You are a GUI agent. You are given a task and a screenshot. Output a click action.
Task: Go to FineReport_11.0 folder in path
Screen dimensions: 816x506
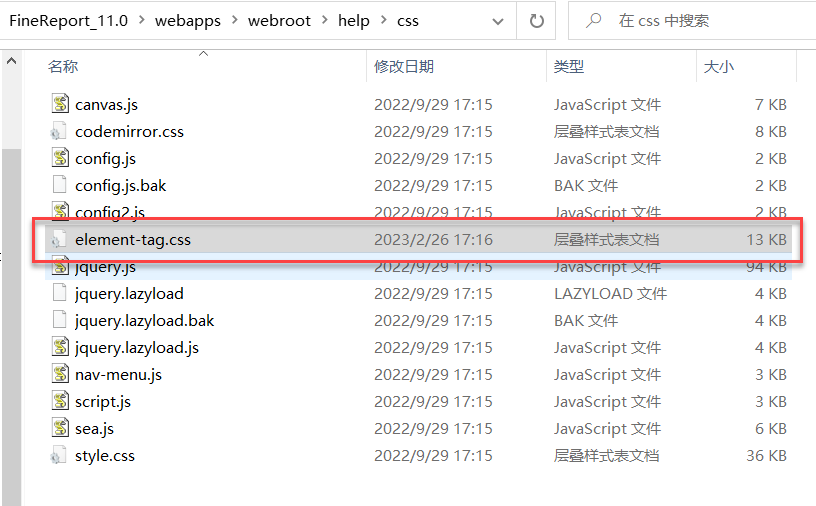click(x=67, y=21)
